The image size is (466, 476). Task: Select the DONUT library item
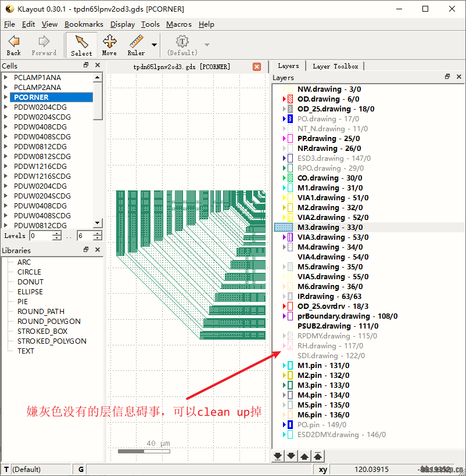(30, 282)
